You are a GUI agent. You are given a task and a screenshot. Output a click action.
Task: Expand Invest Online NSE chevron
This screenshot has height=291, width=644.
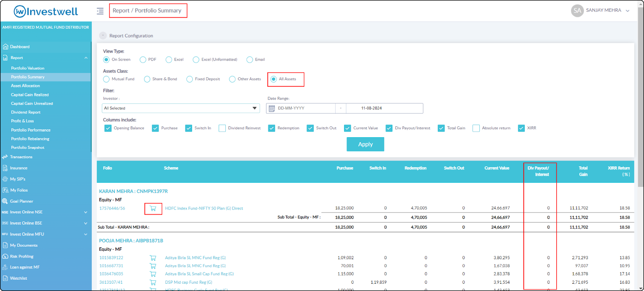click(86, 212)
